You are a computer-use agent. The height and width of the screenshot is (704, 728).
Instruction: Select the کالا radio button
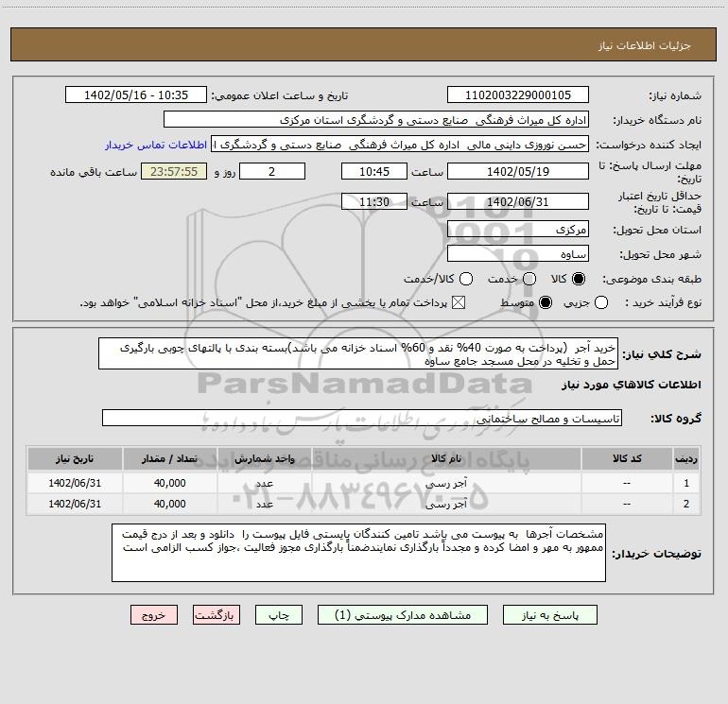579,279
